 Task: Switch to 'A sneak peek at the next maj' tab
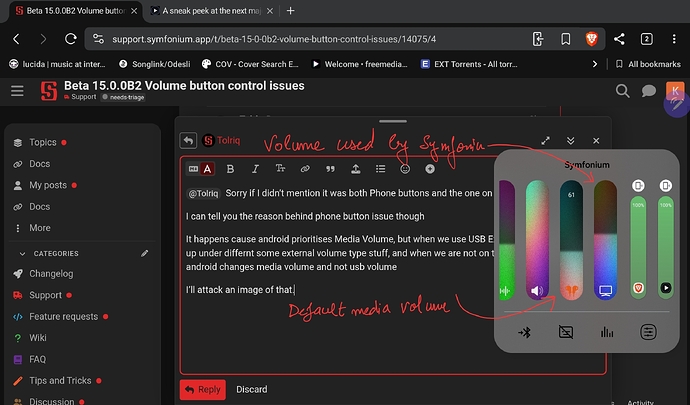[211, 11]
